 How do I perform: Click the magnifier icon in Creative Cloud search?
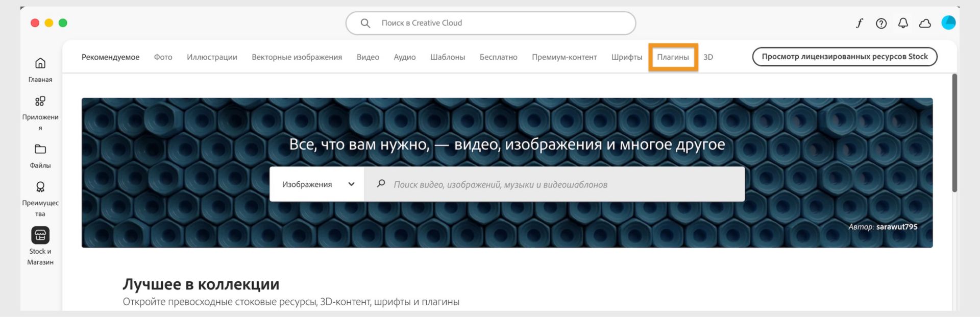365,23
